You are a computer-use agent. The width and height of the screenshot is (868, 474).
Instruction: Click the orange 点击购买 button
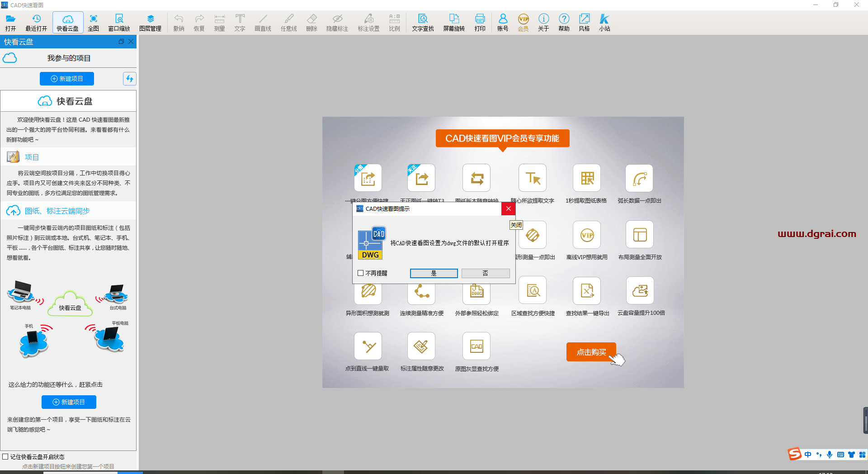[x=591, y=352]
